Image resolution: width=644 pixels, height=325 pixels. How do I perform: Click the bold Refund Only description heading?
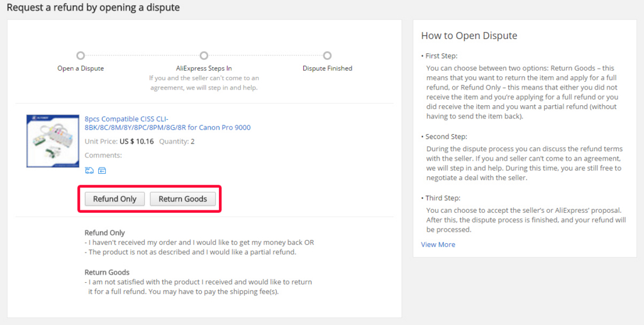pos(105,232)
